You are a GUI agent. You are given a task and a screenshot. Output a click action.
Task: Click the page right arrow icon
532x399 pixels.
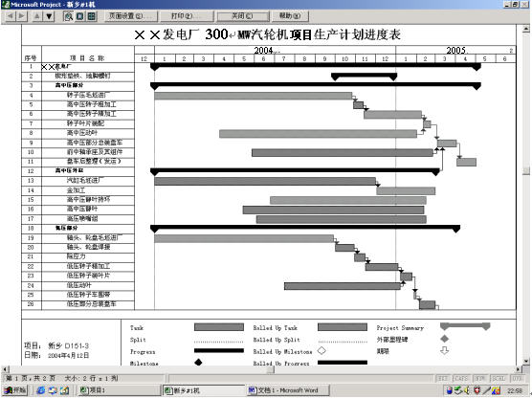click(22, 16)
